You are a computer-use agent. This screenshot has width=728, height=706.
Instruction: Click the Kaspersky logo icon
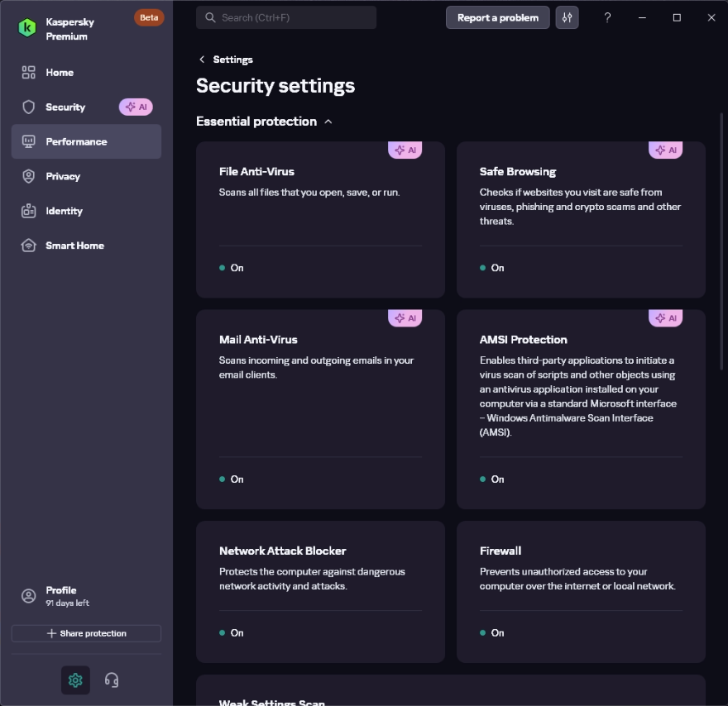[27, 28]
